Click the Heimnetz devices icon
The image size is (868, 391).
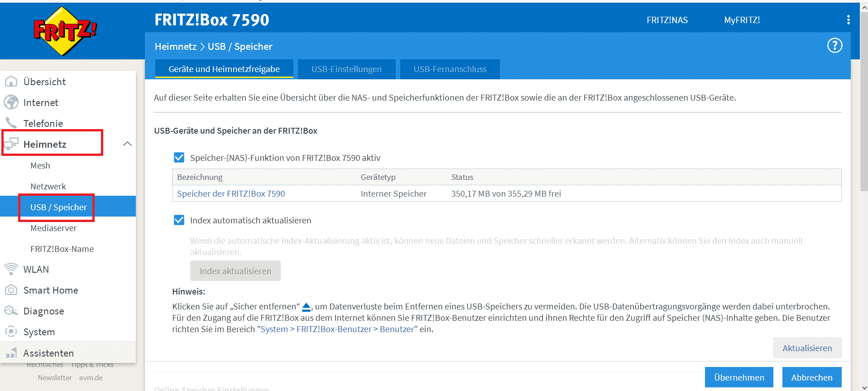click(11, 144)
